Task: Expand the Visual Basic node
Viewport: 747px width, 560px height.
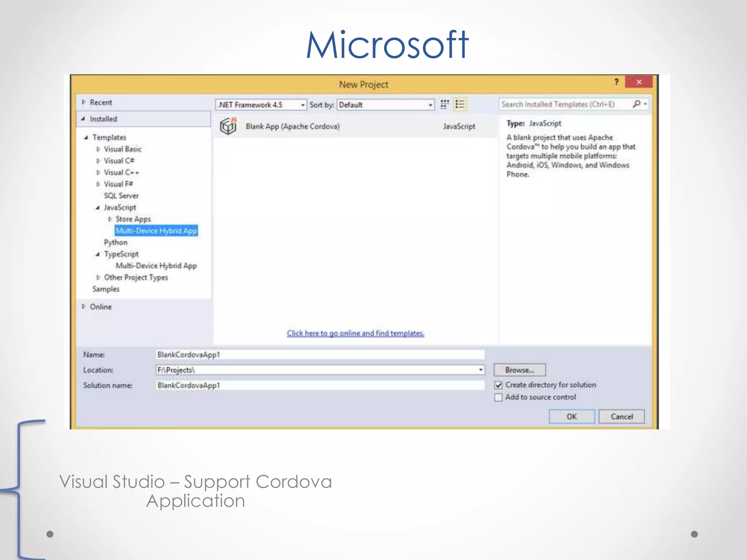Action: [98, 149]
